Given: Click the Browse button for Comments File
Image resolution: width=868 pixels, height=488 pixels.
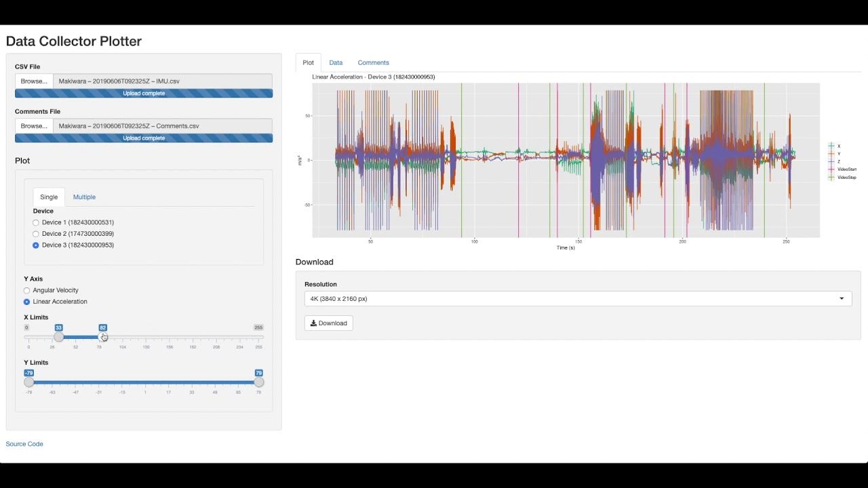Looking at the screenshot, I should pos(34,126).
